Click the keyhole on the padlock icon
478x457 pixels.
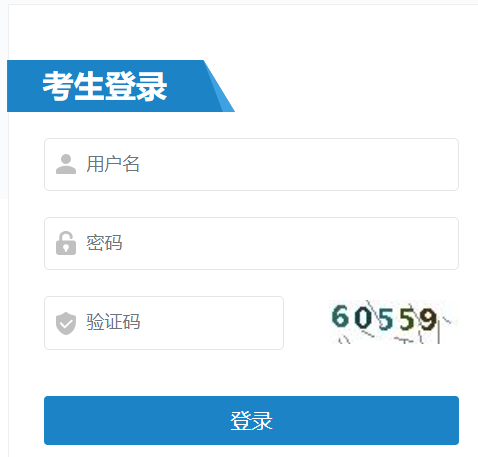coord(66,248)
